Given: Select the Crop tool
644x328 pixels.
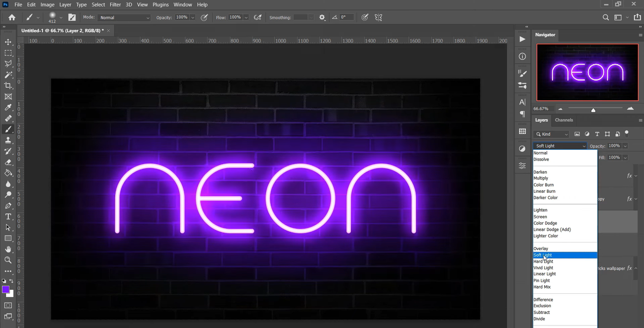Looking at the screenshot, I should click(x=8, y=86).
